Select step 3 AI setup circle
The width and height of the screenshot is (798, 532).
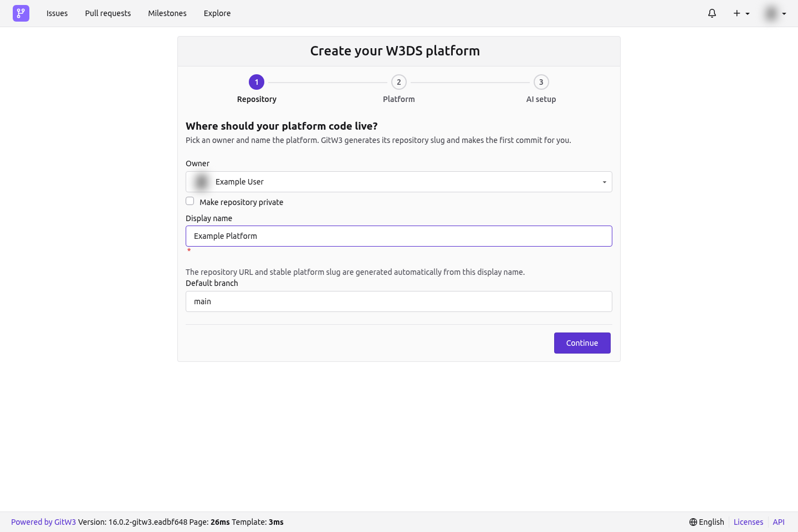tap(541, 82)
